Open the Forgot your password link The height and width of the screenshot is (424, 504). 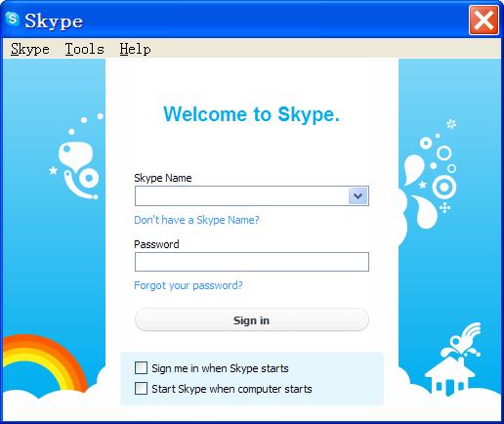[x=189, y=285]
